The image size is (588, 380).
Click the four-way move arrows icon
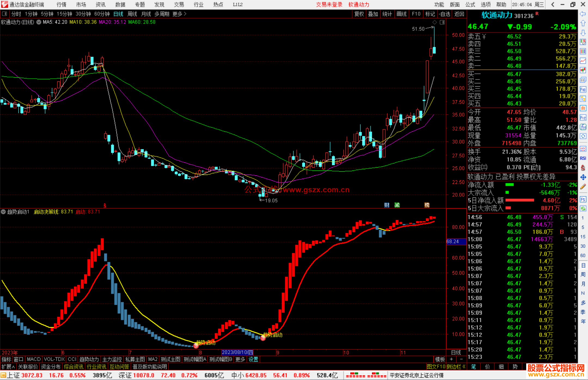[x=583, y=177]
